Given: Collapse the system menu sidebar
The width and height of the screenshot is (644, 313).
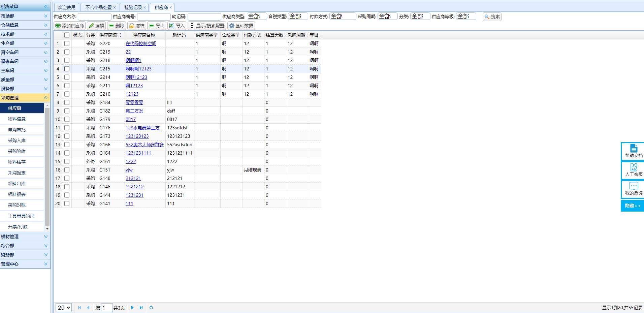Looking at the screenshot, I should [x=46, y=6].
